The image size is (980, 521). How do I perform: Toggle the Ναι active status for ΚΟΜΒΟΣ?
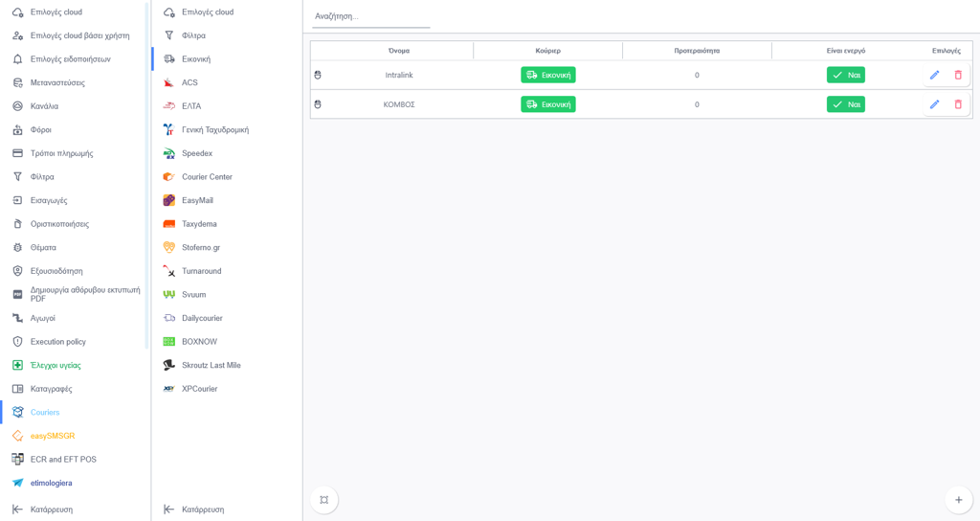[x=846, y=104]
